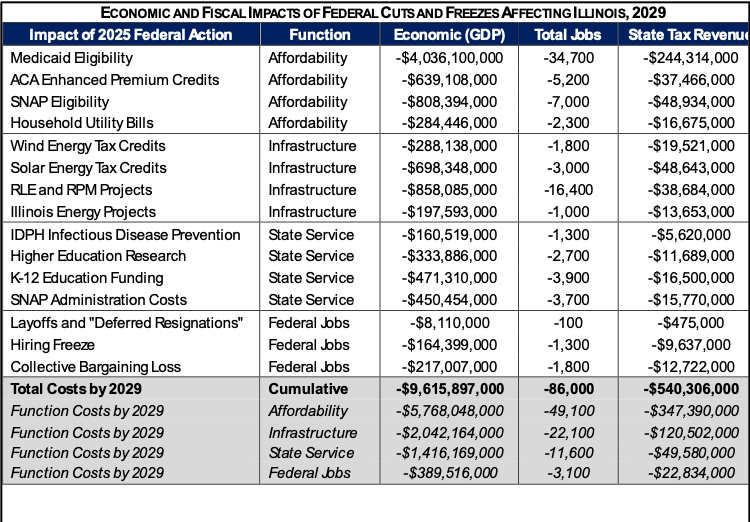
Task: Select the -11,600 jobs cell
Action: pyautogui.click(x=567, y=453)
